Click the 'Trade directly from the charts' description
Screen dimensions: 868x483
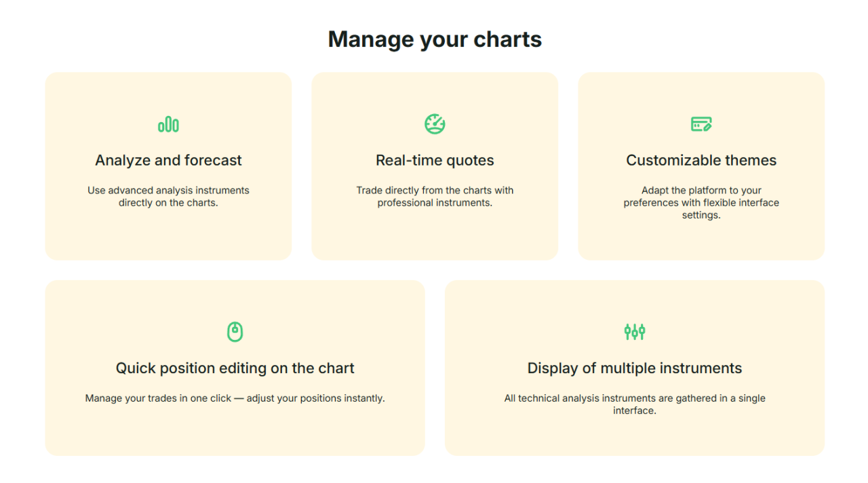[435, 197]
